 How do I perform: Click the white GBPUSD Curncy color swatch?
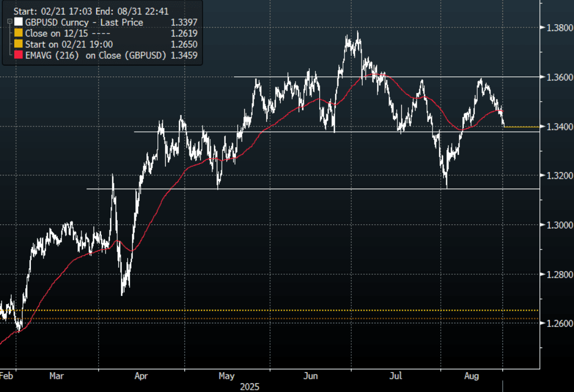[x=17, y=23]
